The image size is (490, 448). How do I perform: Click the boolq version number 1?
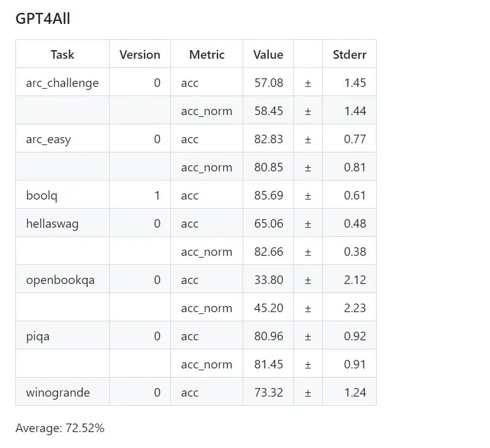157,195
